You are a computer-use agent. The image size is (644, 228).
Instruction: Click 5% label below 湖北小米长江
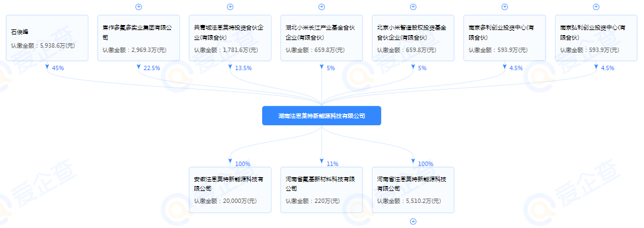[330, 68]
